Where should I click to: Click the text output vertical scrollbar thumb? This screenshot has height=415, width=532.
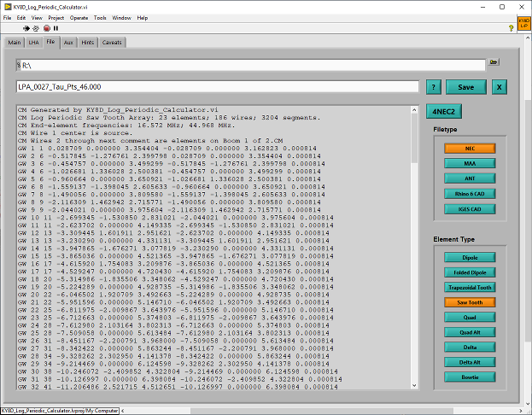(414, 137)
